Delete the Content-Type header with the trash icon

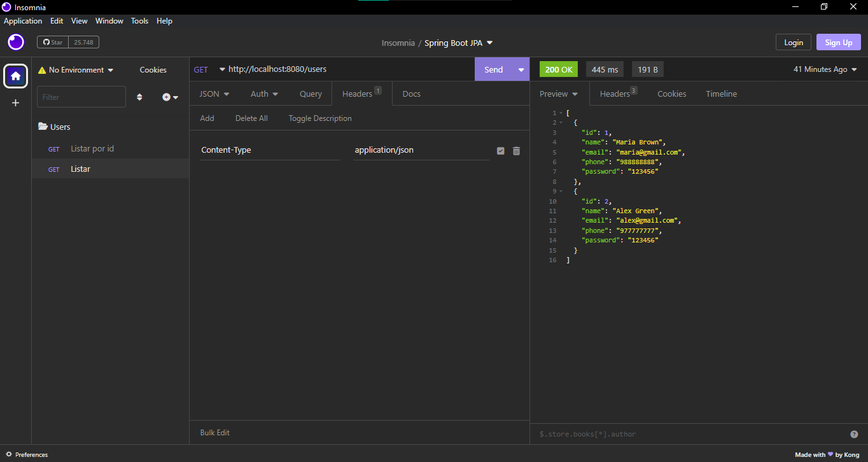coord(516,151)
